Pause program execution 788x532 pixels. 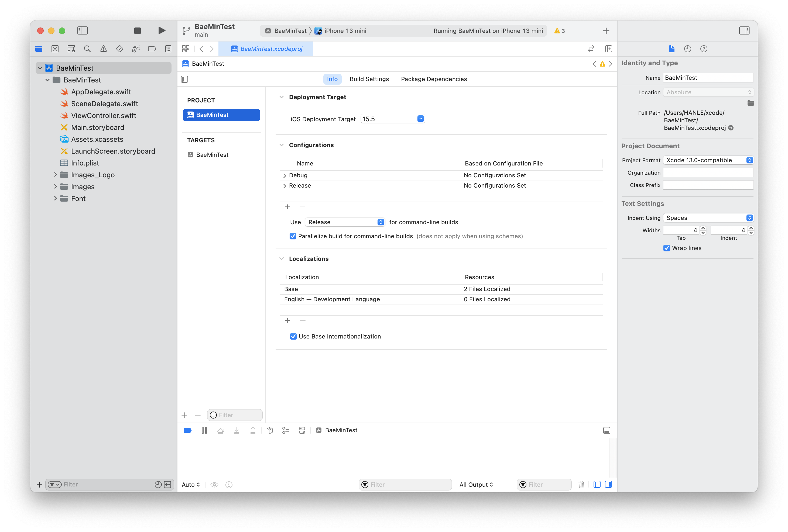[x=204, y=430]
